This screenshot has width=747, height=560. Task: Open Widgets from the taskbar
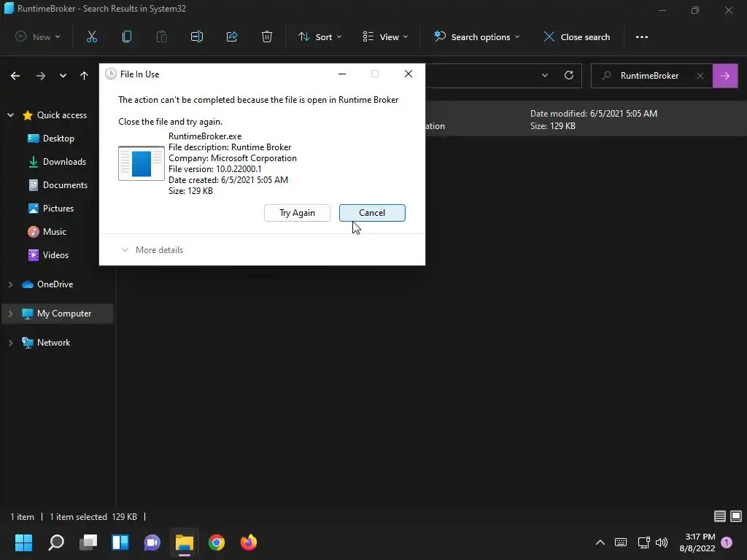tap(120, 542)
